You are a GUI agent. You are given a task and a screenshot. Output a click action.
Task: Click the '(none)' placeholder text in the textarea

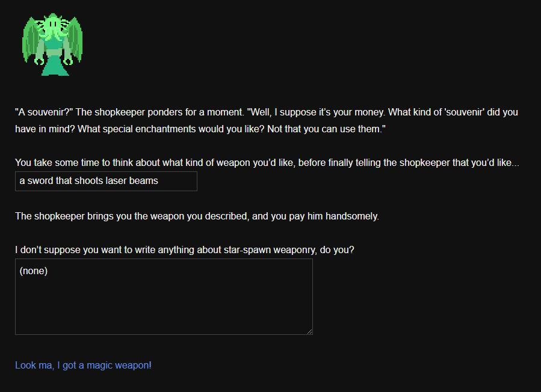pyautogui.click(x=34, y=271)
